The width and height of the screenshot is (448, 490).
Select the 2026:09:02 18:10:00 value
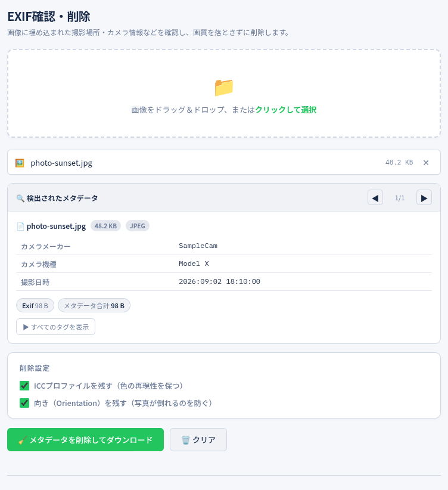click(219, 281)
